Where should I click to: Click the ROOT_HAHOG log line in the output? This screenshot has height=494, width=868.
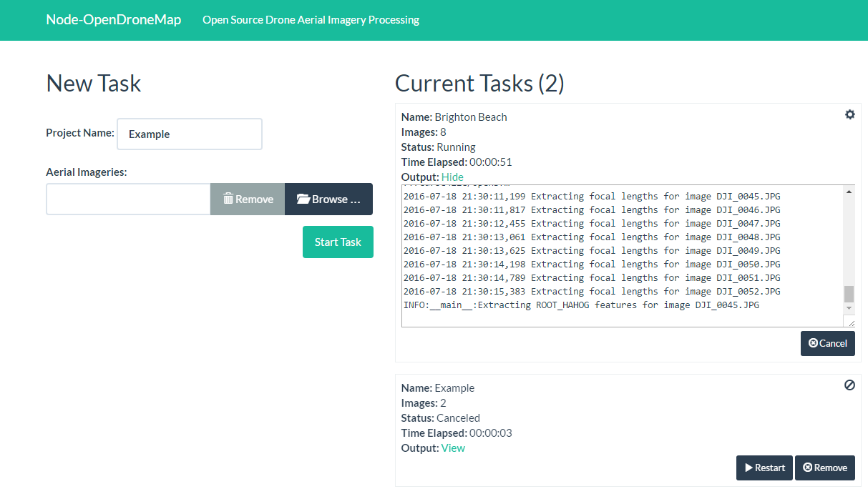click(x=581, y=305)
